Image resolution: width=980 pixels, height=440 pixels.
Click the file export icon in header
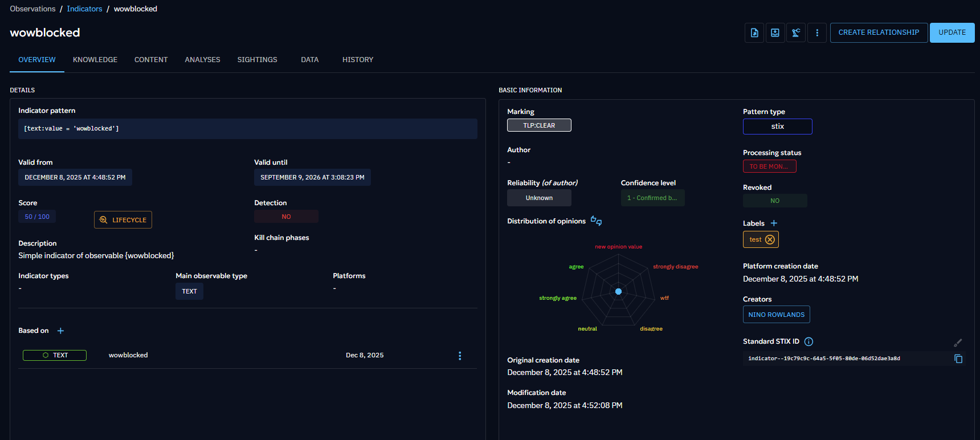click(754, 32)
